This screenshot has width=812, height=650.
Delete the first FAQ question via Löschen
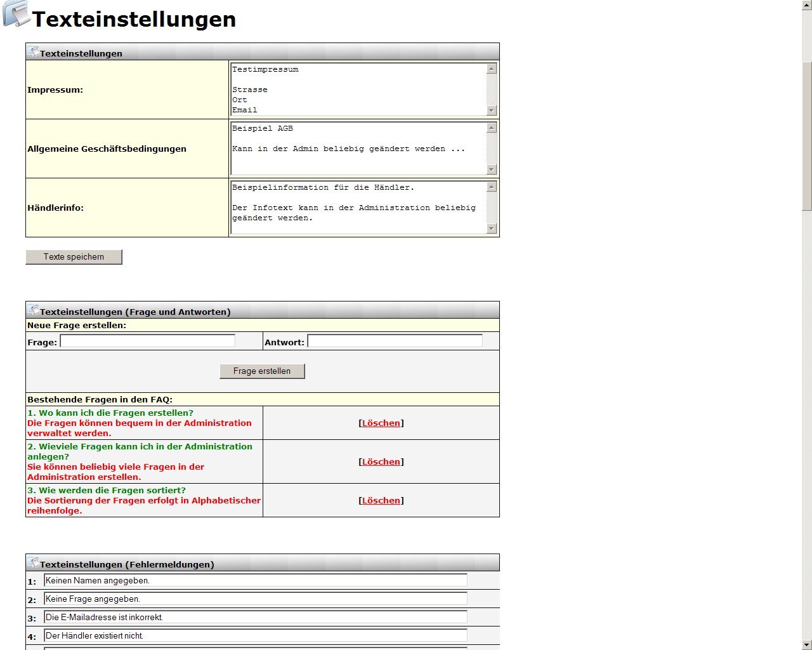(381, 423)
